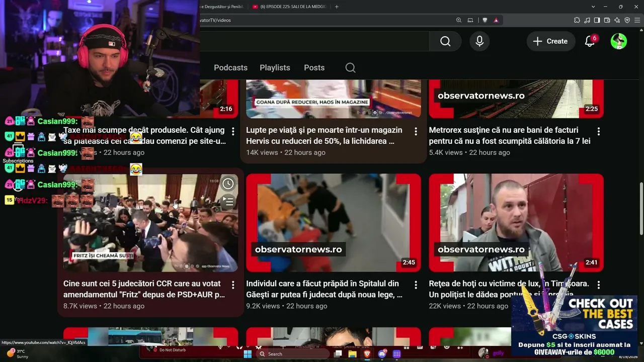Open the Brave Rewards triangle icon
This screenshot has height=362, width=644.
[x=496, y=20]
